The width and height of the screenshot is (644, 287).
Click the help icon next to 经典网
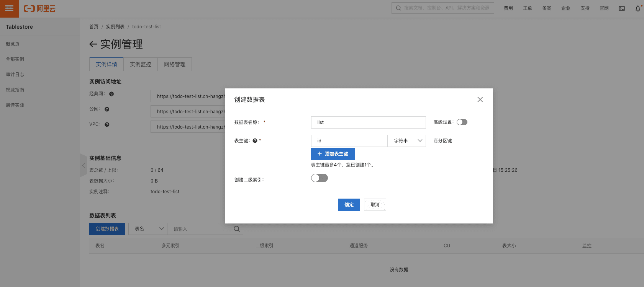[x=111, y=94]
